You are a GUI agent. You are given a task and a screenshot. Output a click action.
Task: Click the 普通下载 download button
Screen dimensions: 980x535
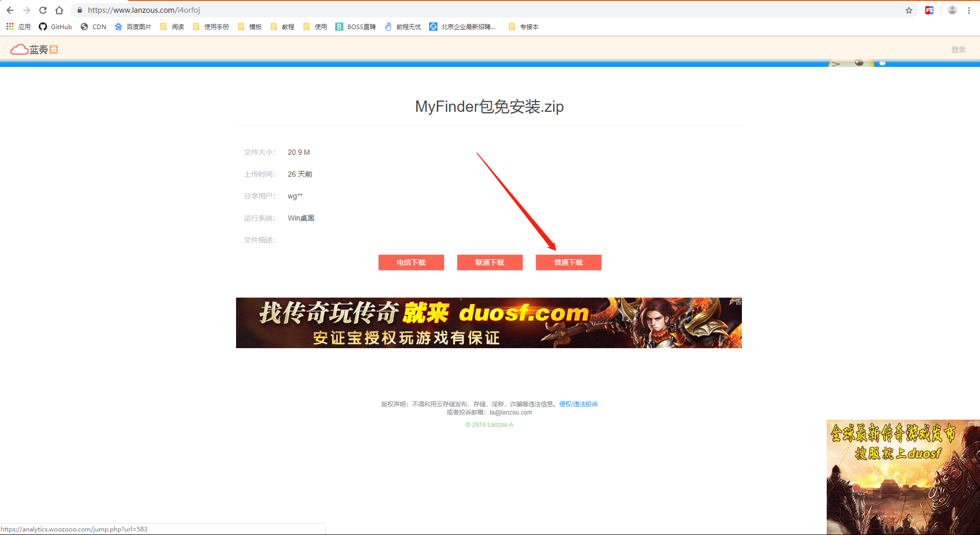coord(568,262)
